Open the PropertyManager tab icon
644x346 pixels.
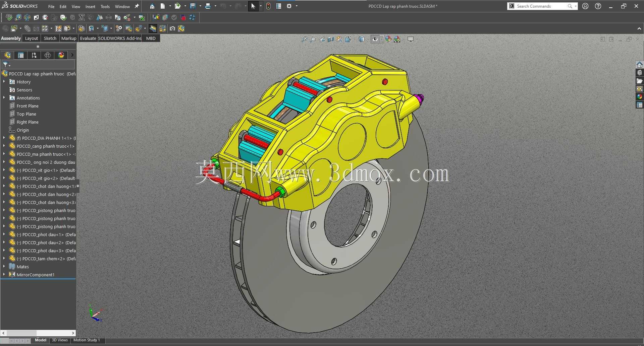(21, 55)
